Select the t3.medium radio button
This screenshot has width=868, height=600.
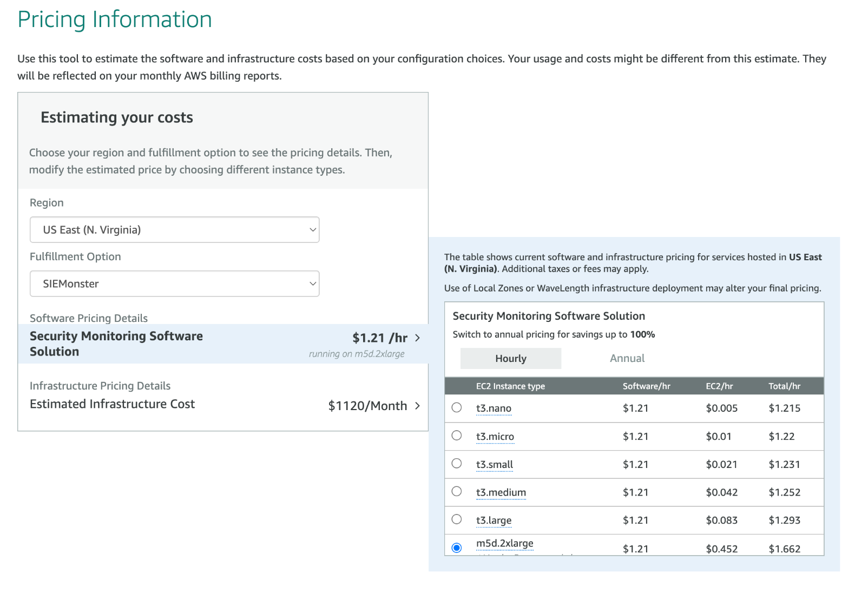(x=457, y=492)
